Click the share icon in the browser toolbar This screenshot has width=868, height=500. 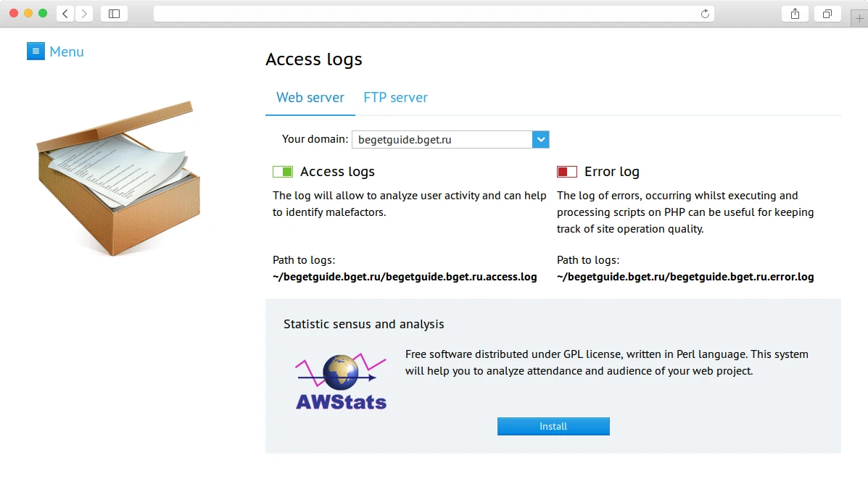coord(795,13)
